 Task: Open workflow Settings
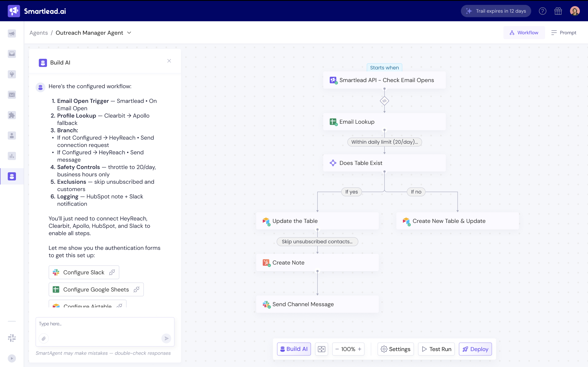pyautogui.click(x=396, y=349)
